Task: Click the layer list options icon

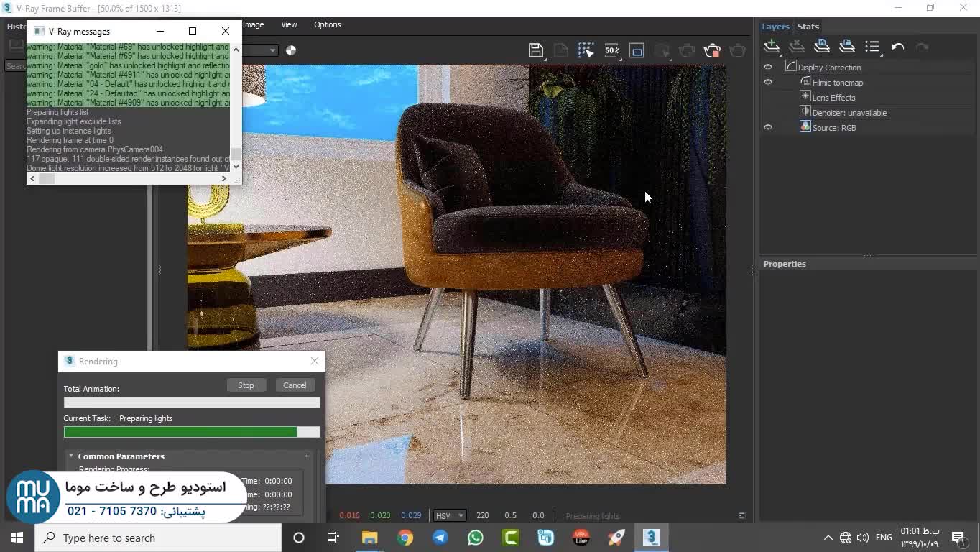Action: pos(872,47)
